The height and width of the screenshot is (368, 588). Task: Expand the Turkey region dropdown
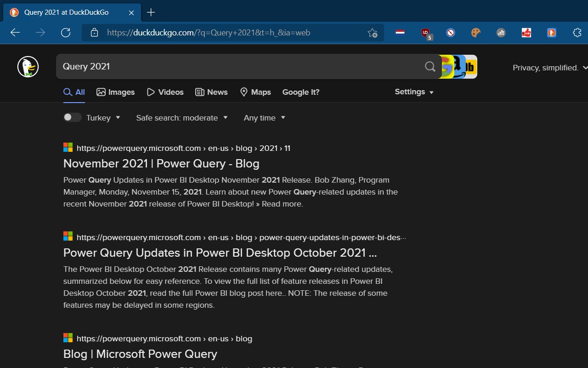[x=104, y=118]
